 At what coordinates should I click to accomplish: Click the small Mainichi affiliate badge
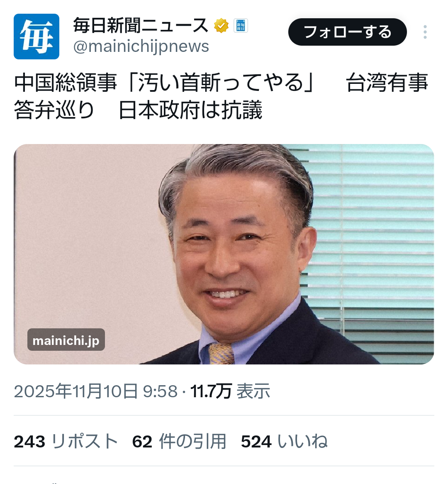[241, 26]
